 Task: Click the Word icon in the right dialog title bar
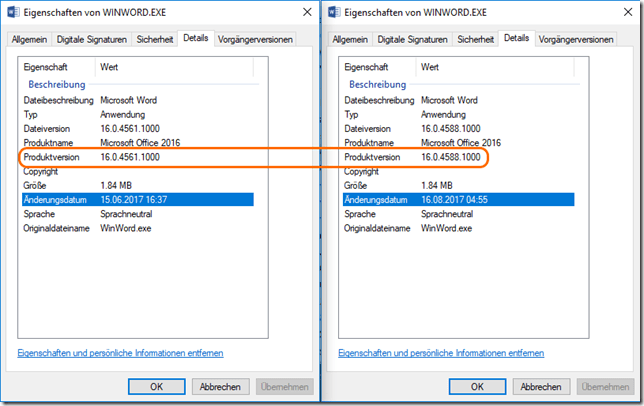point(336,13)
